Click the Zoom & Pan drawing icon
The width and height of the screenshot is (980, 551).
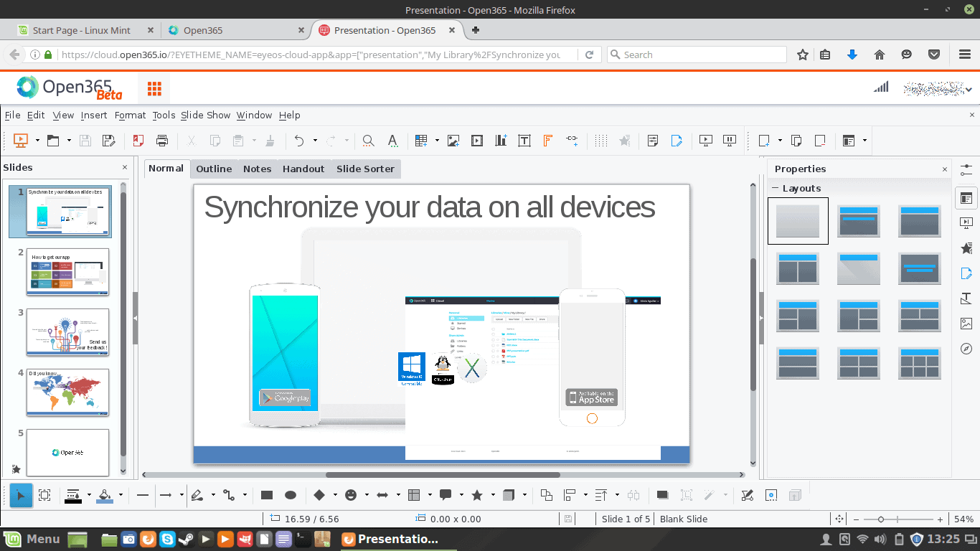point(44,495)
